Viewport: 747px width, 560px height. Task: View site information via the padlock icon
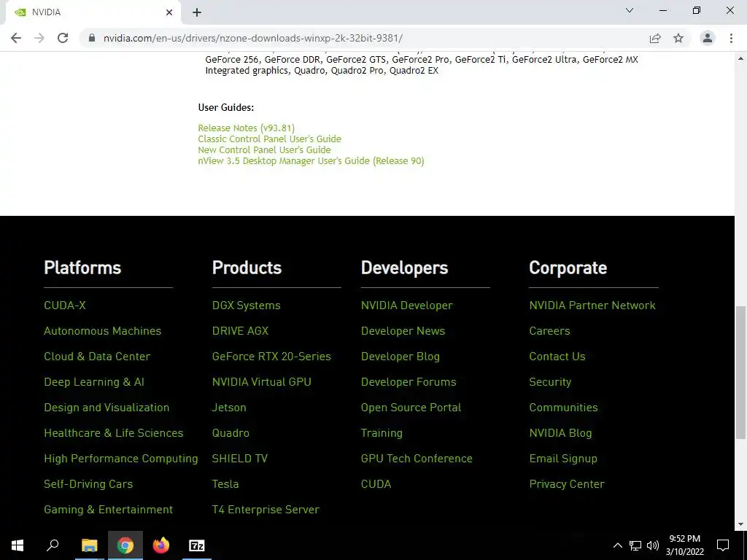click(92, 38)
